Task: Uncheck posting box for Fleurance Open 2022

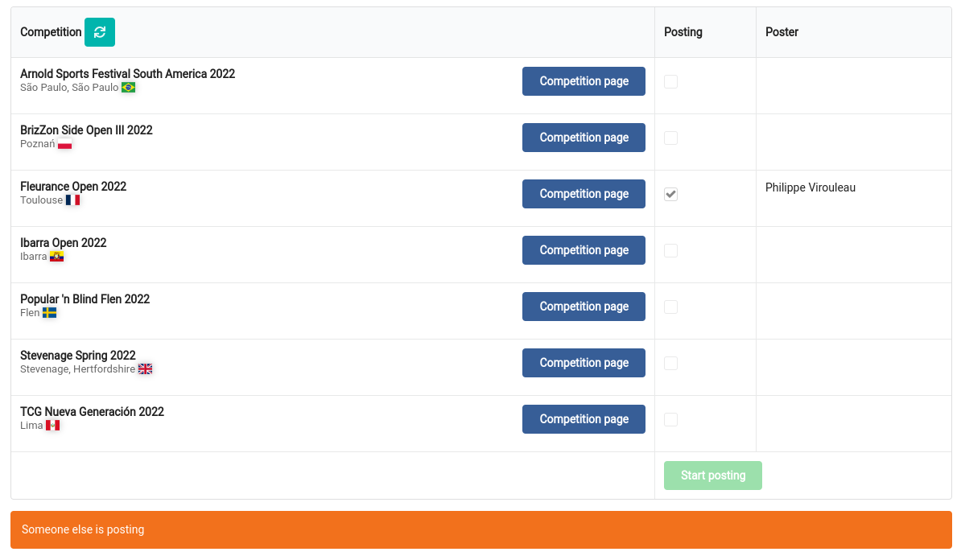Action: [671, 194]
